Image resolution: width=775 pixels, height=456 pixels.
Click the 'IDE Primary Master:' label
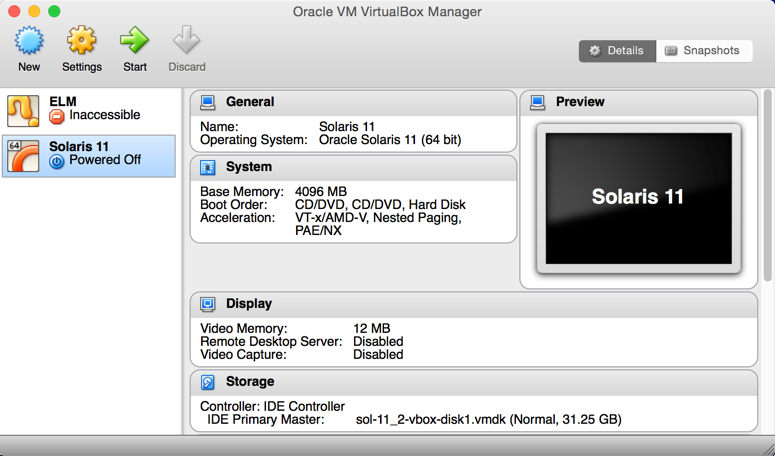tap(265, 419)
